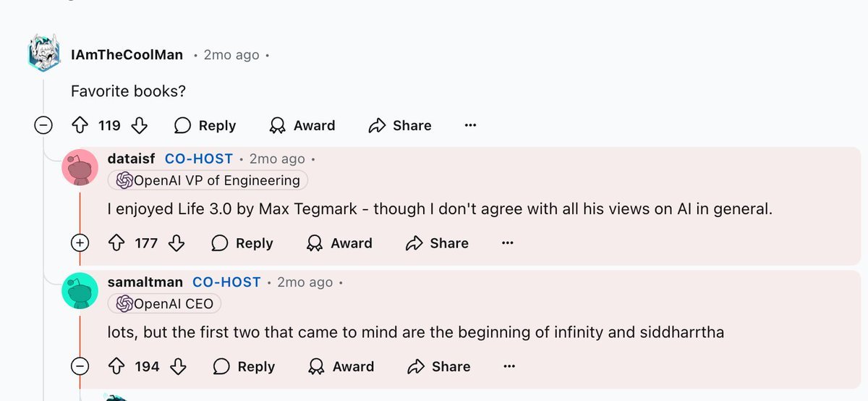Open samaltman's username profile link
The image size is (868, 401).
(145, 282)
